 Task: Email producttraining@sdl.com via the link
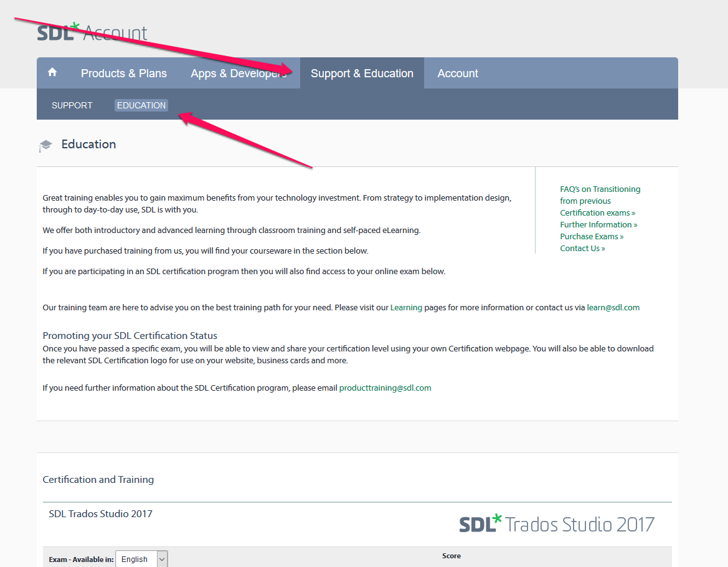point(385,388)
